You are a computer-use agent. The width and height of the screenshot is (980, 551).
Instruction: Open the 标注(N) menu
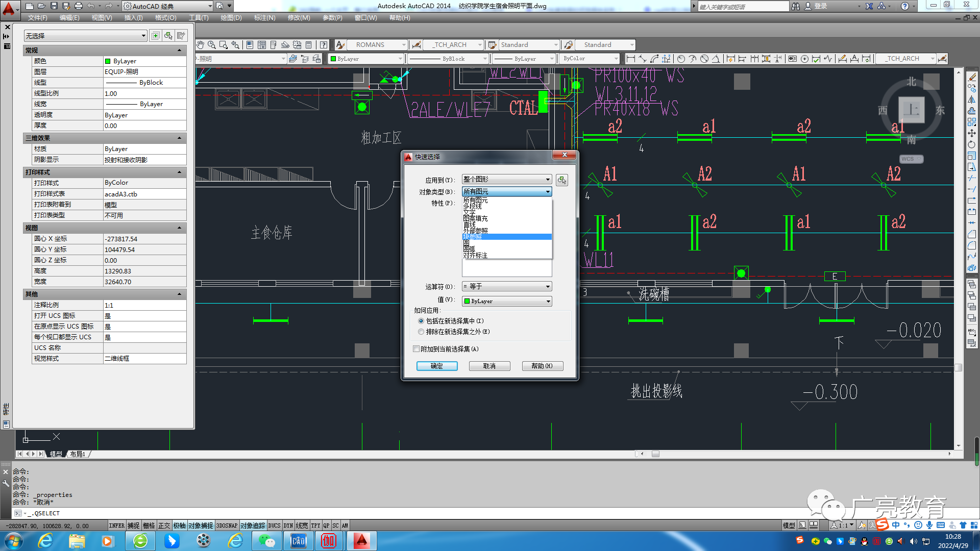[x=264, y=18]
